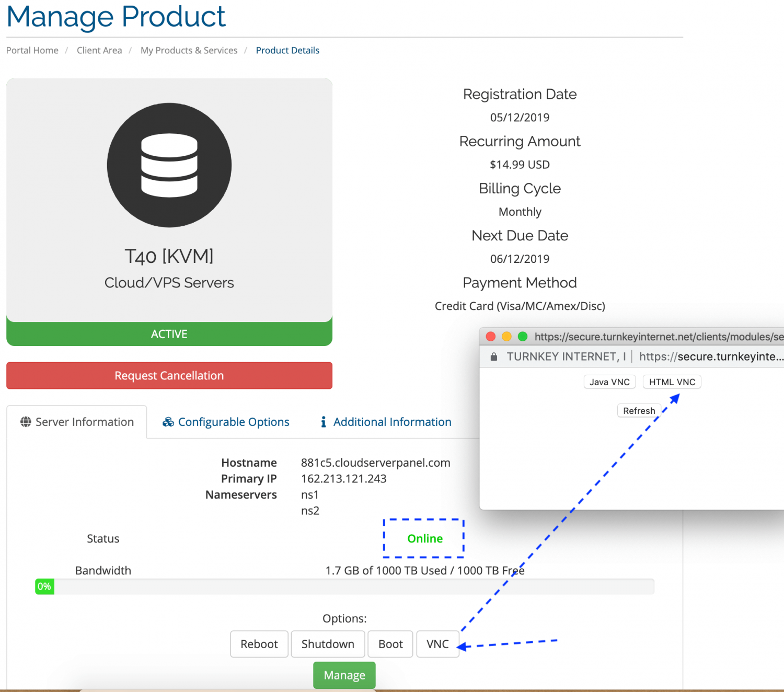Click the info icon beside Additional Information

[x=324, y=422]
